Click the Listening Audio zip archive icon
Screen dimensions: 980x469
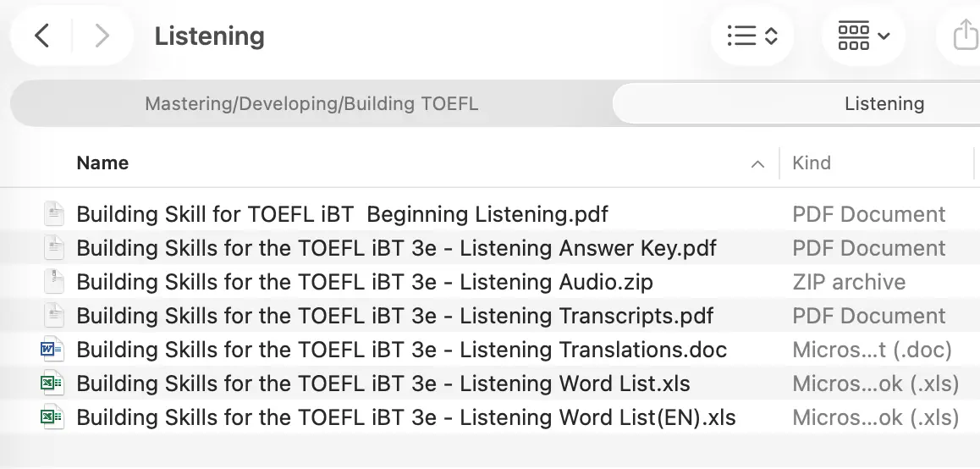point(53,282)
